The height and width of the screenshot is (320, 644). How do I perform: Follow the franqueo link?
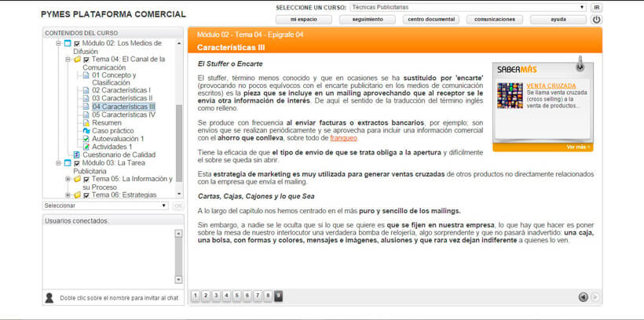click(x=344, y=138)
